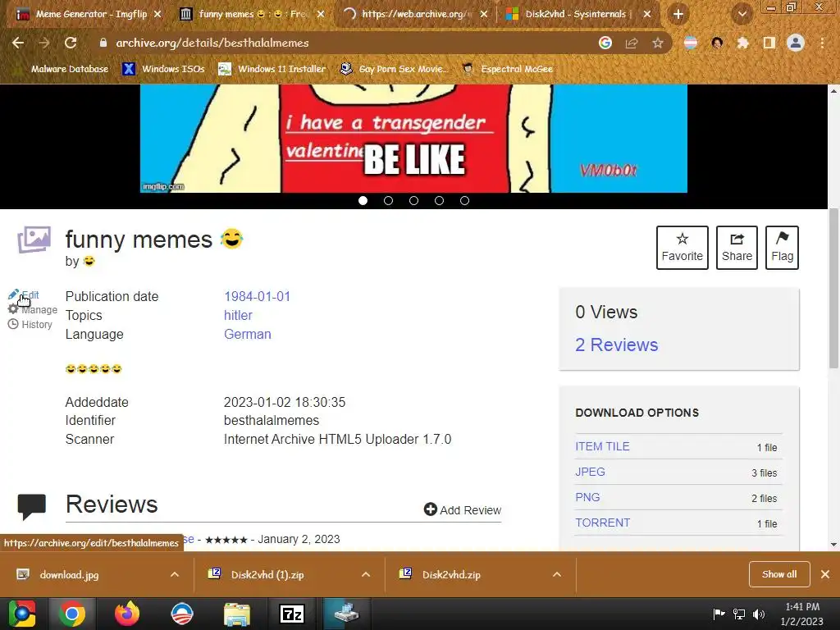
Task: Open the Google icon in address bar
Action: click(x=605, y=43)
